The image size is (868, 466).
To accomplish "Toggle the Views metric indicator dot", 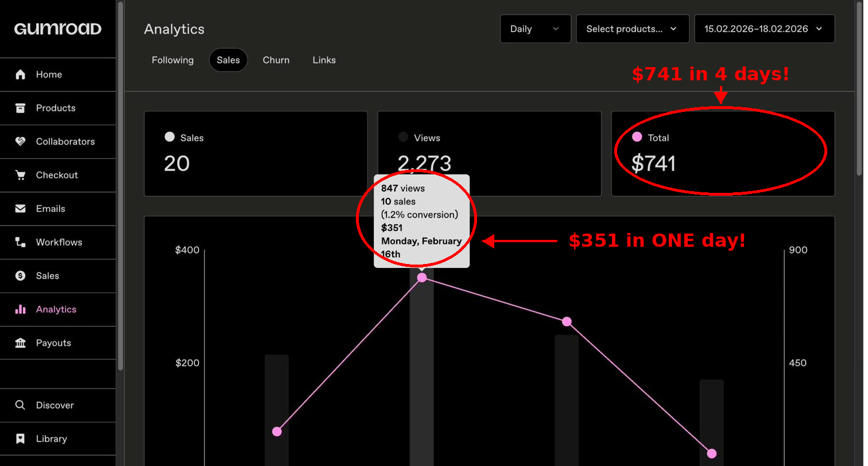I will click(403, 137).
